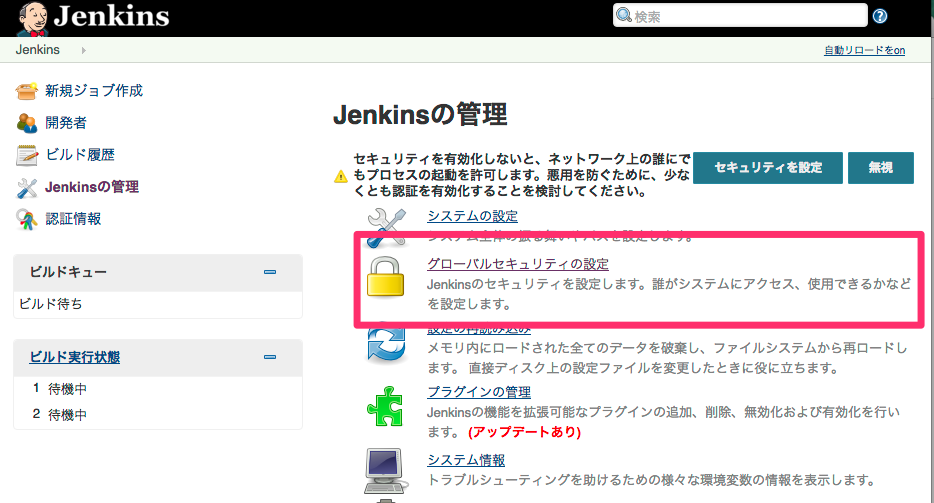Click the Jenkinsの管理 page heading
The height and width of the screenshot is (503, 934).
(x=420, y=114)
